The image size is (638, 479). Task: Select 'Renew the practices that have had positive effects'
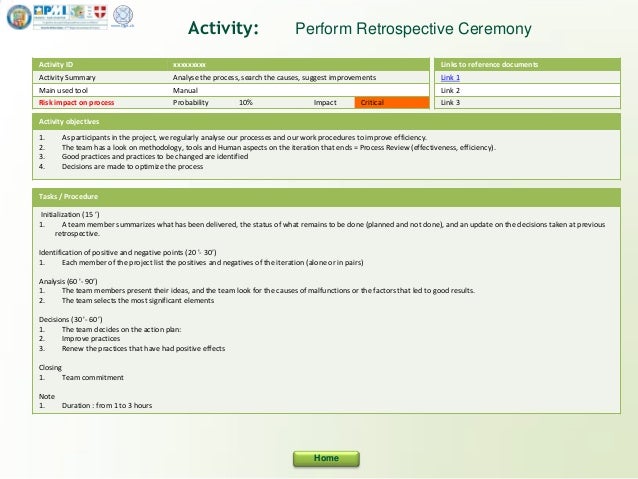tap(143, 348)
